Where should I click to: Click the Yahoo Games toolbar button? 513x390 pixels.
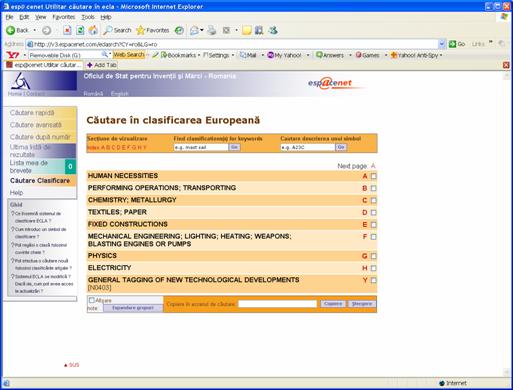coord(367,55)
